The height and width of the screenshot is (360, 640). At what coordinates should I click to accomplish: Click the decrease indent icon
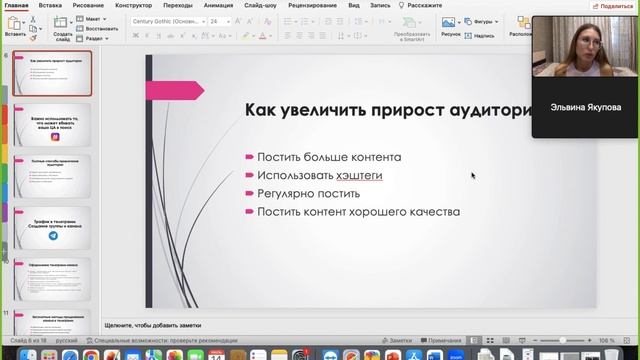pos(328,21)
